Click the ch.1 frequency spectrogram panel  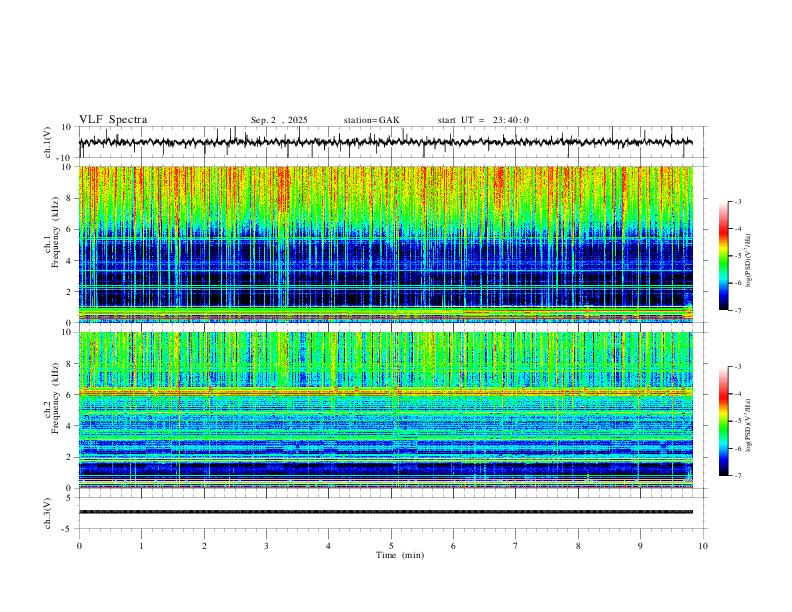[386, 244]
